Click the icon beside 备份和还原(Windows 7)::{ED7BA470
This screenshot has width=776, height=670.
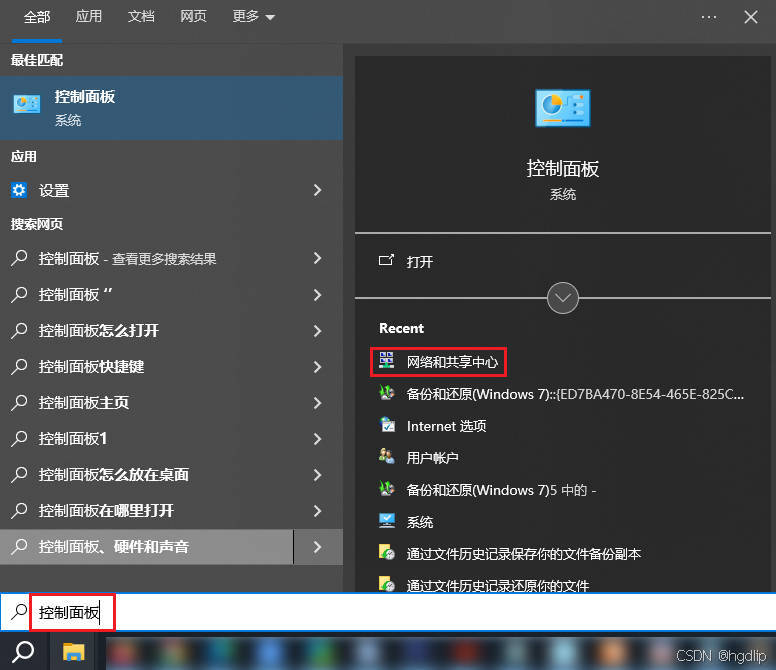(387, 393)
